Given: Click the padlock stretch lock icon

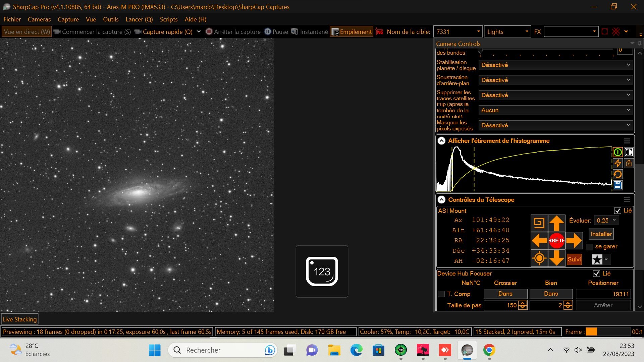Looking at the screenshot, I should [x=629, y=163].
